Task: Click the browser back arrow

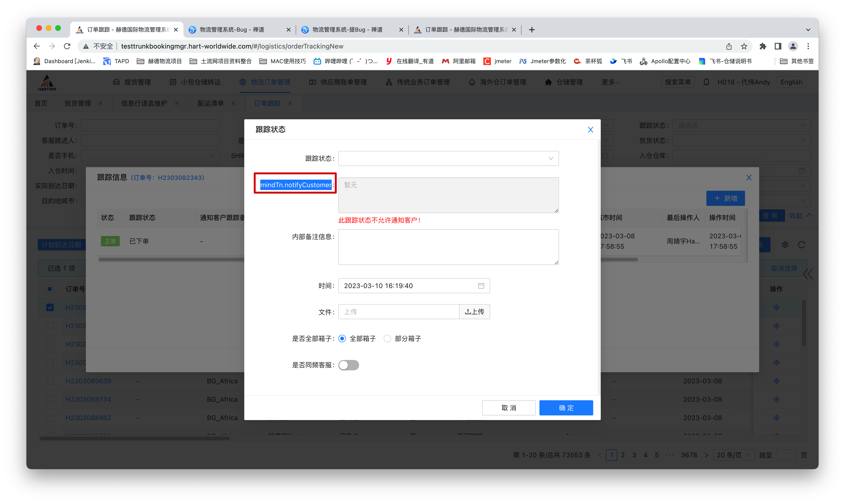Action: [37, 46]
